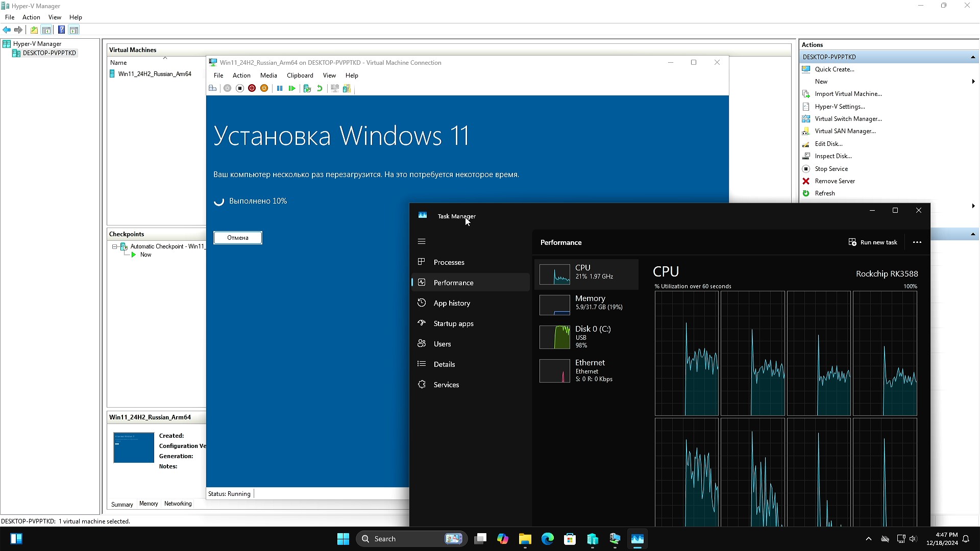Screen dimensions: 980x551
Task: Click the green Reset VM icon
Action: (x=292, y=88)
